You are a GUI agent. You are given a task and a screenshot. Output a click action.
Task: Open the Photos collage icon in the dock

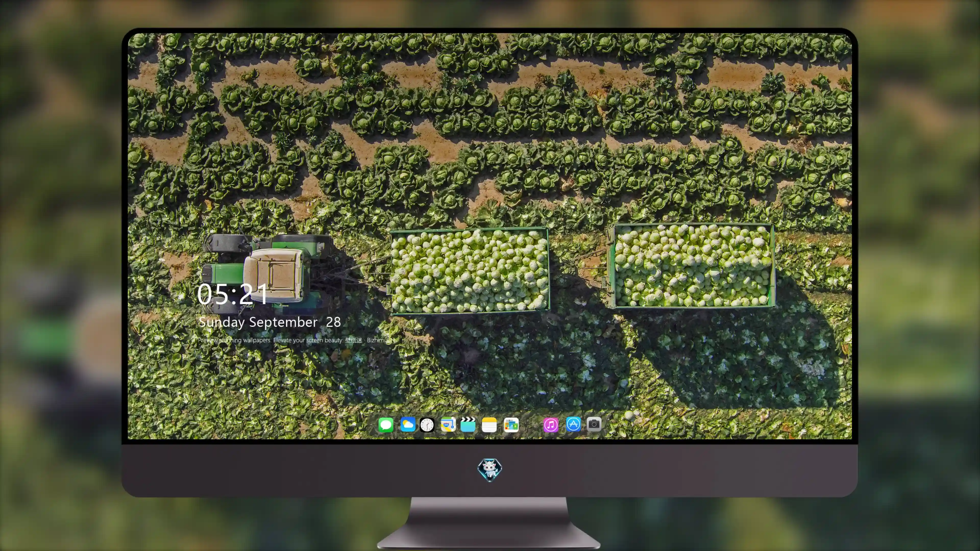[x=511, y=425]
